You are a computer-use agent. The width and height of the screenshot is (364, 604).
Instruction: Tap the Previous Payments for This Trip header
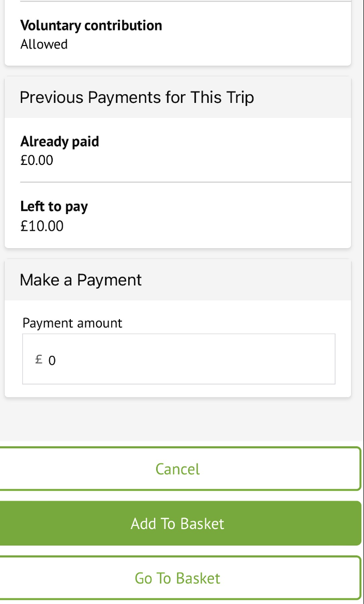coord(136,97)
